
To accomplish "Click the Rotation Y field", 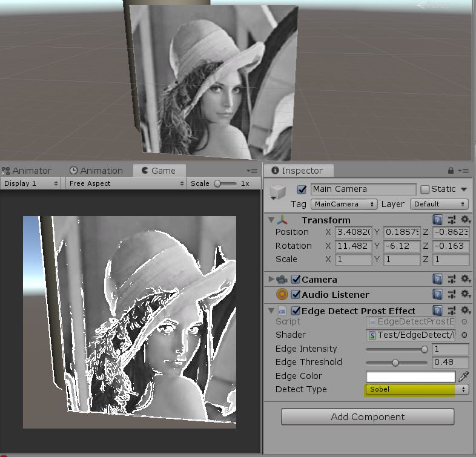I will click(x=402, y=246).
